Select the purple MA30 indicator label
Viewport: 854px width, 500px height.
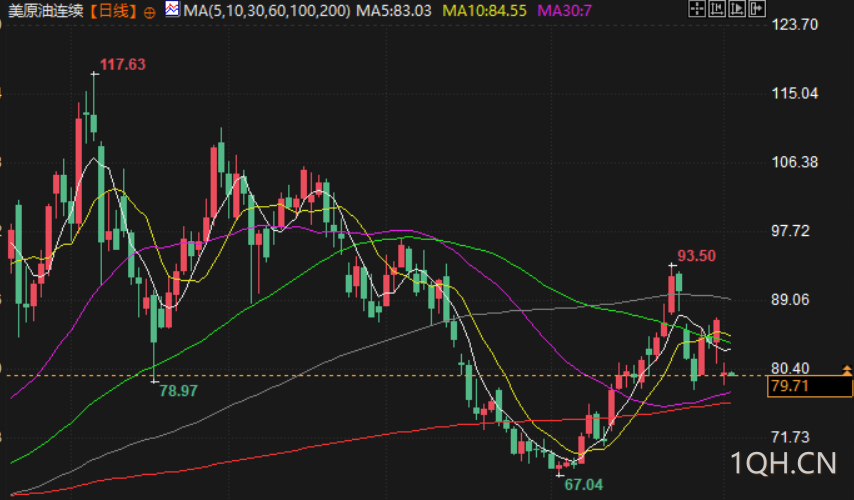(564, 10)
